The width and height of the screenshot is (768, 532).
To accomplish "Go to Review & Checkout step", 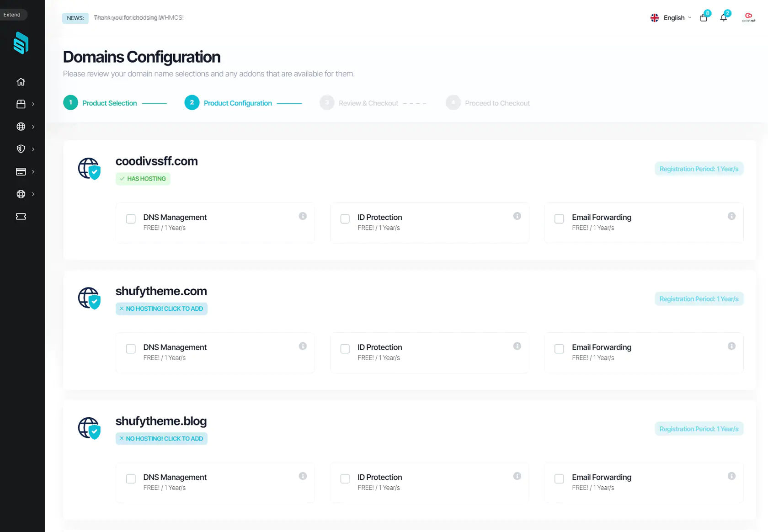I will (x=359, y=103).
